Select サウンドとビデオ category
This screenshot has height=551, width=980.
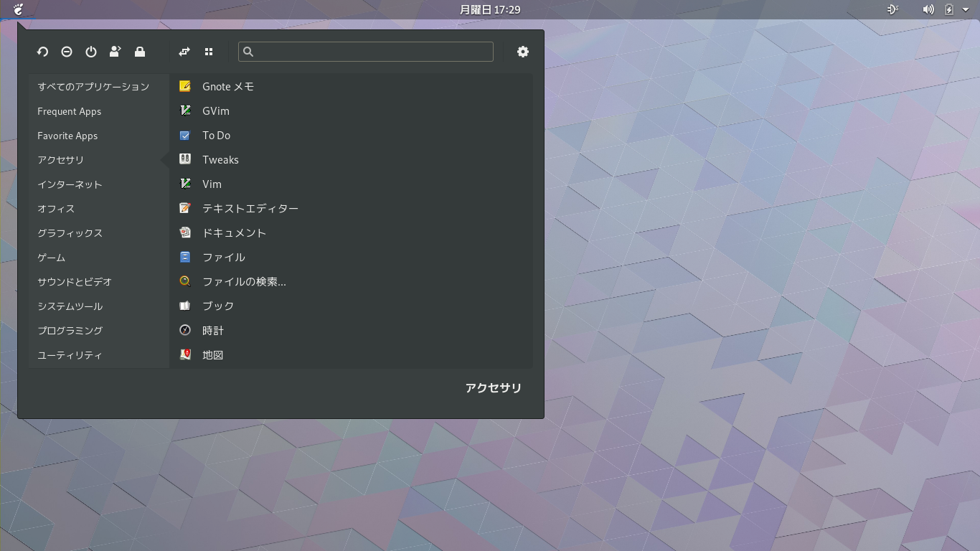[99, 281]
